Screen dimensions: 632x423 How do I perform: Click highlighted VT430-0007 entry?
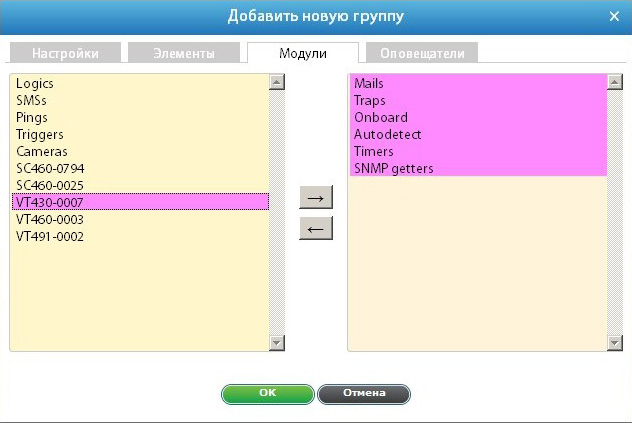point(140,202)
